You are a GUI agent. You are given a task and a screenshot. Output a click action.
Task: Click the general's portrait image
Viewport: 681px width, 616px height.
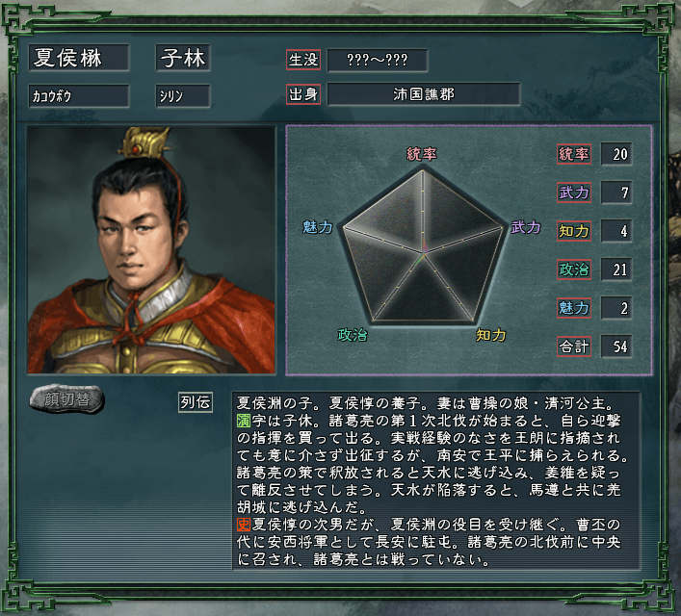click(x=151, y=249)
